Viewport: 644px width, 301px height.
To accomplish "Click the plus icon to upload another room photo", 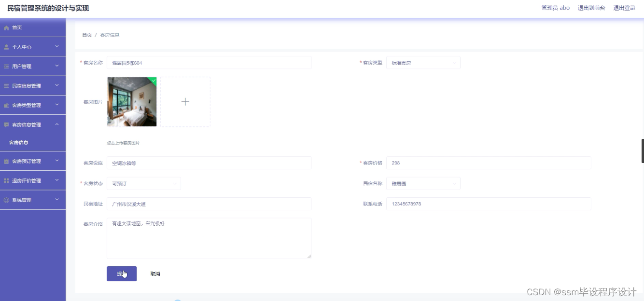I will [185, 102].
